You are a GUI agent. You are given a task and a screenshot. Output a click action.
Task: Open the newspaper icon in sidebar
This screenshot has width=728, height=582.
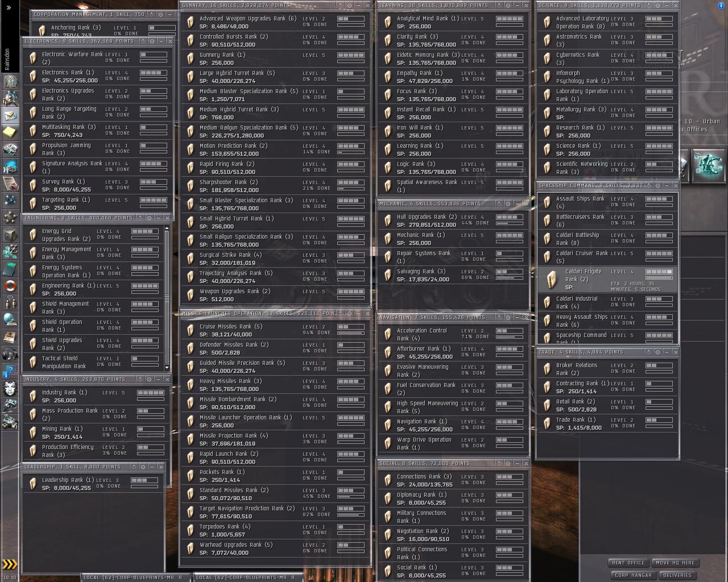pyautogui.click(x=10, y=337)
